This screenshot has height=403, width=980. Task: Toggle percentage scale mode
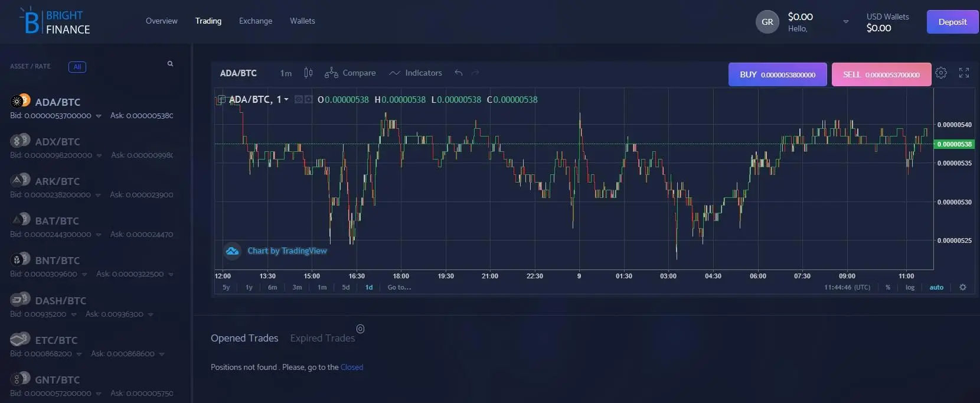[888, 287]
